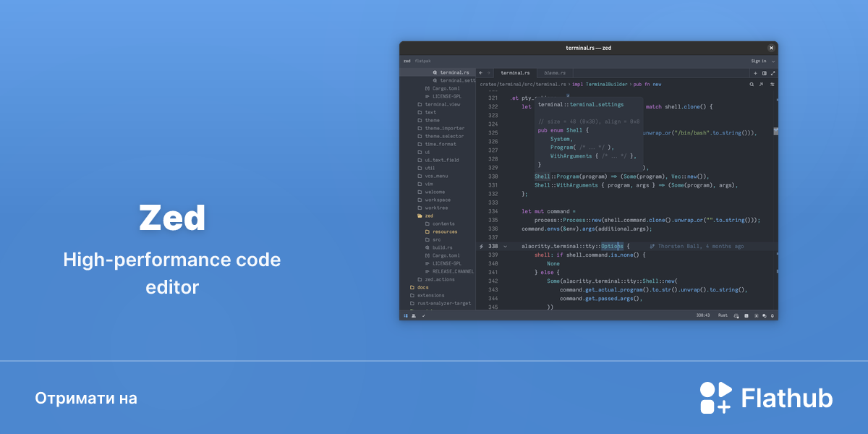Toggle the terminal panel icon
Screen dimensions: 868x434
[746, 315]
